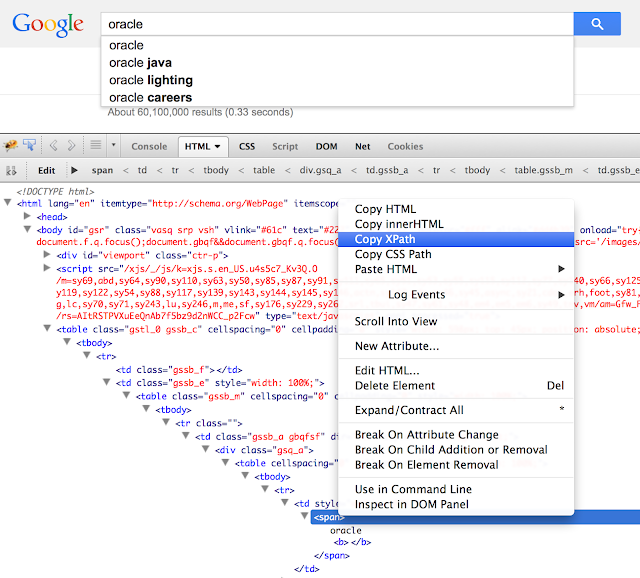Open the Cookies tab

click(405, 147)
